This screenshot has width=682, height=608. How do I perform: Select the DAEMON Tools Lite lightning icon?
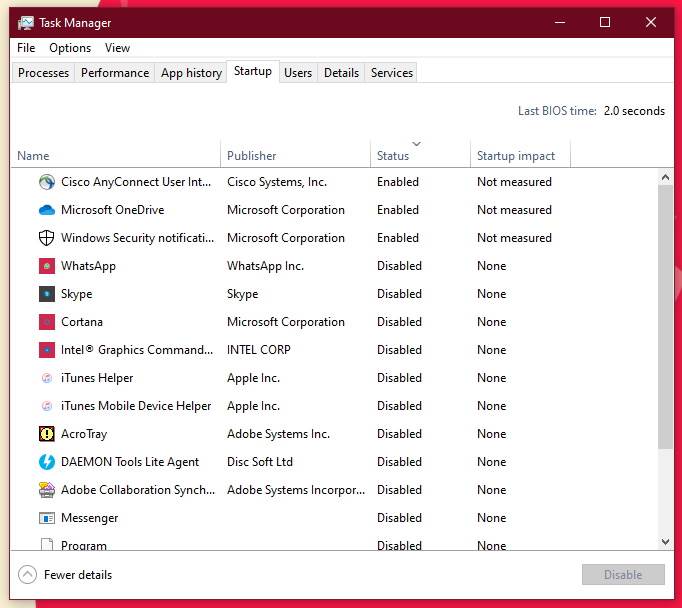point(46,462)
